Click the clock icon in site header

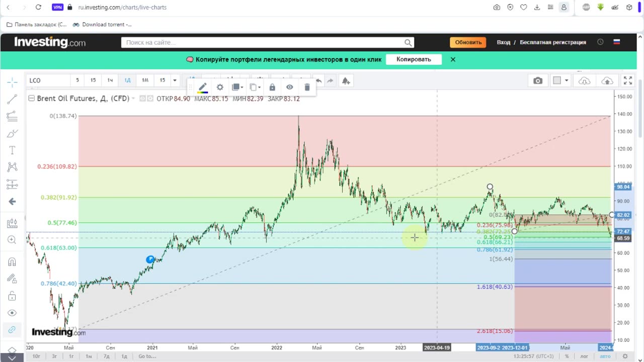tap(600, 42)
